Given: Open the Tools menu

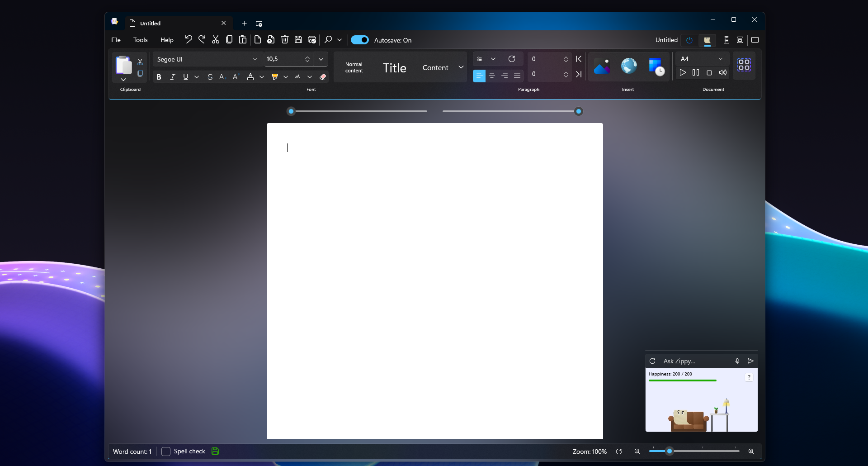Looking at the screenshot, I should (140, 40).
